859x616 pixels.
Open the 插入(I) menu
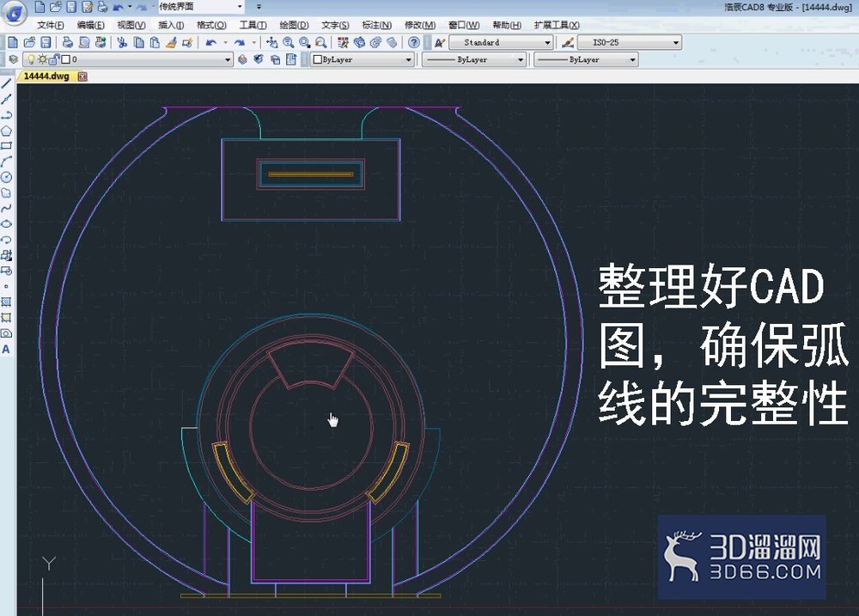[171, 25]
